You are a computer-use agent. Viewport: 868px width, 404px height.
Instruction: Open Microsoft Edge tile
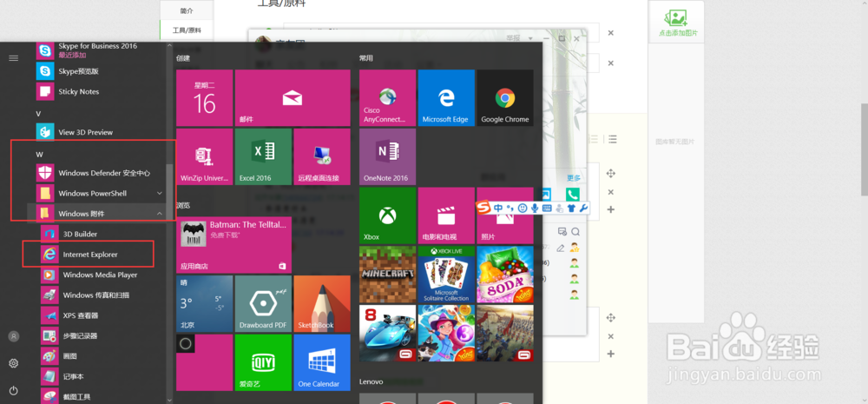446,98
